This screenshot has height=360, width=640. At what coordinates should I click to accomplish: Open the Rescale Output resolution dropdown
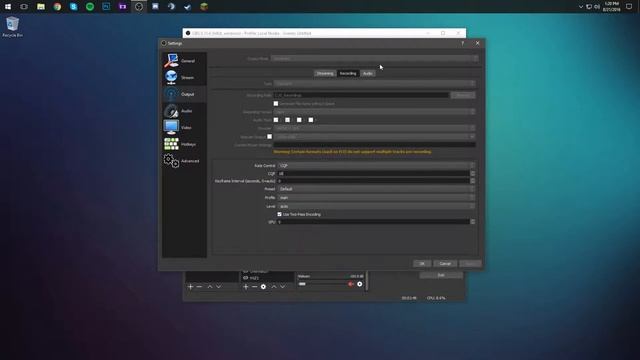click(375, 137)
